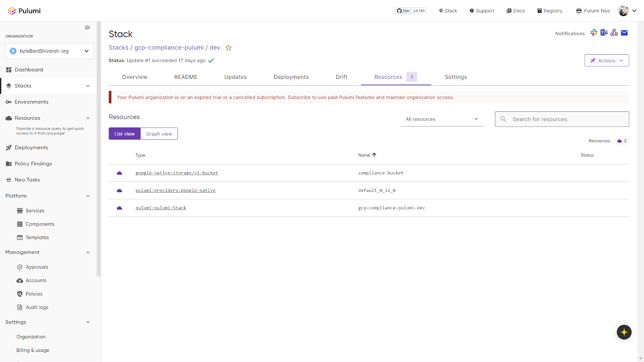The height and width of the screenshot is (362, 644).
Task: Collapse the sidebar using the menu toggle icon
Action: click(87, 27)
